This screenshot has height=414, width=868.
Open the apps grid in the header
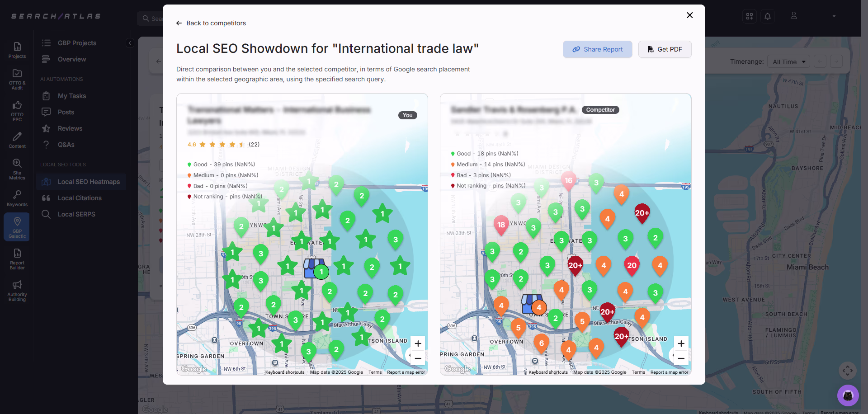[749, 16]
